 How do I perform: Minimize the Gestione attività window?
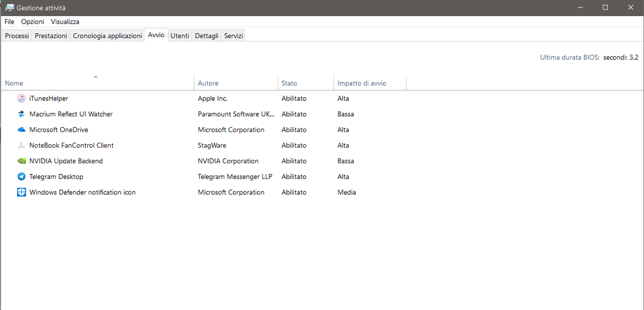click(x=580, y=8)
